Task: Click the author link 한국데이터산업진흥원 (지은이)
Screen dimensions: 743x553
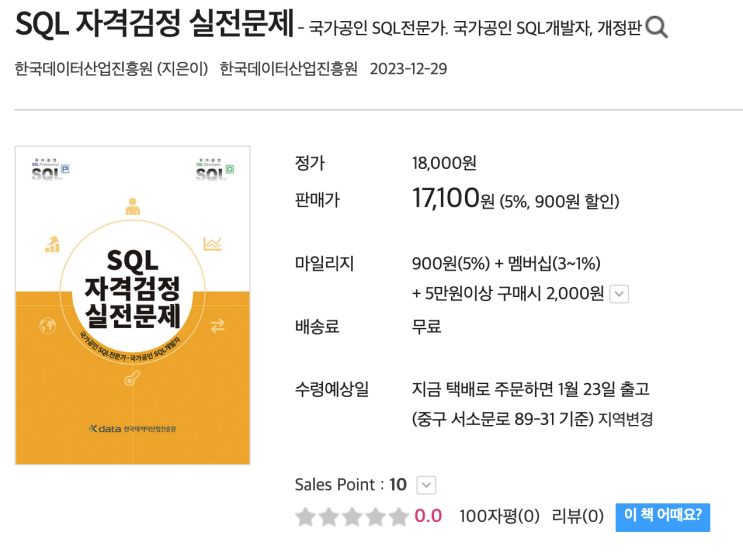Action: click(x=111, y=69)
